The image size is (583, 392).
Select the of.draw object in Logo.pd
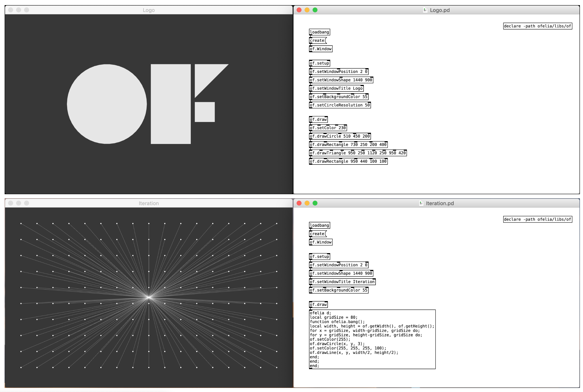click(318, 119)
